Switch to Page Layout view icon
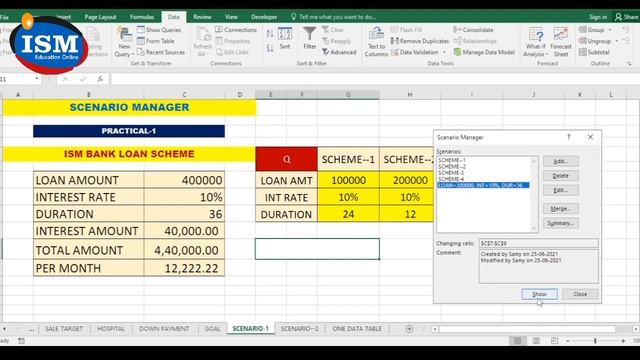Viewport: 640px width, 360px height. [x=536, y=340]
